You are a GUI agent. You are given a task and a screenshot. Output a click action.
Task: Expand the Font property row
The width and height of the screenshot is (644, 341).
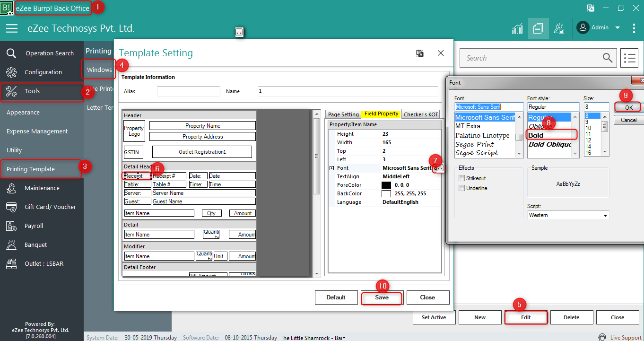point(332,168)
